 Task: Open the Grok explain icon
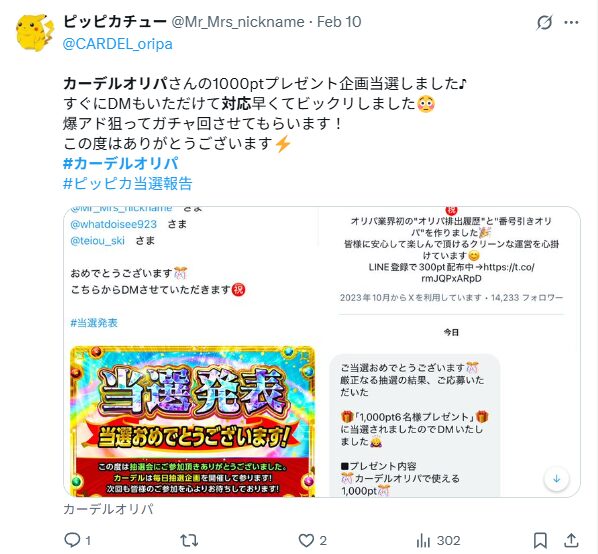click(x=544, y=22)
